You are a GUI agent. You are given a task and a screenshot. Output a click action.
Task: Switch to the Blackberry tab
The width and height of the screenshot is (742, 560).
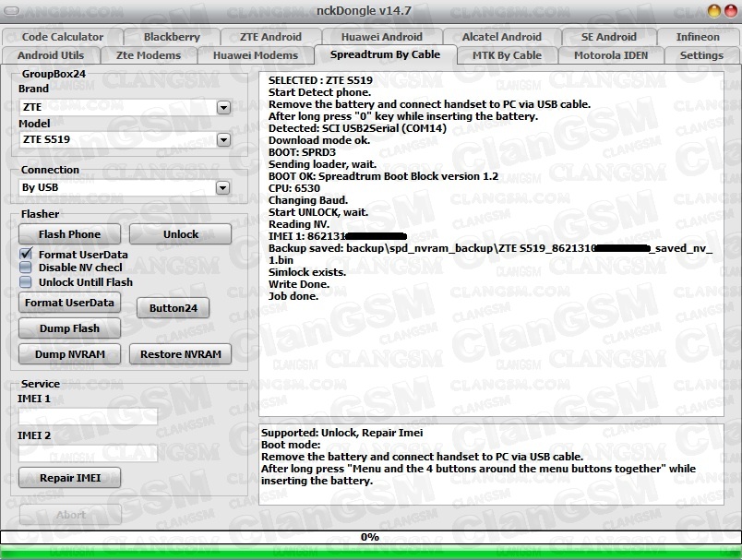point(172,37)
